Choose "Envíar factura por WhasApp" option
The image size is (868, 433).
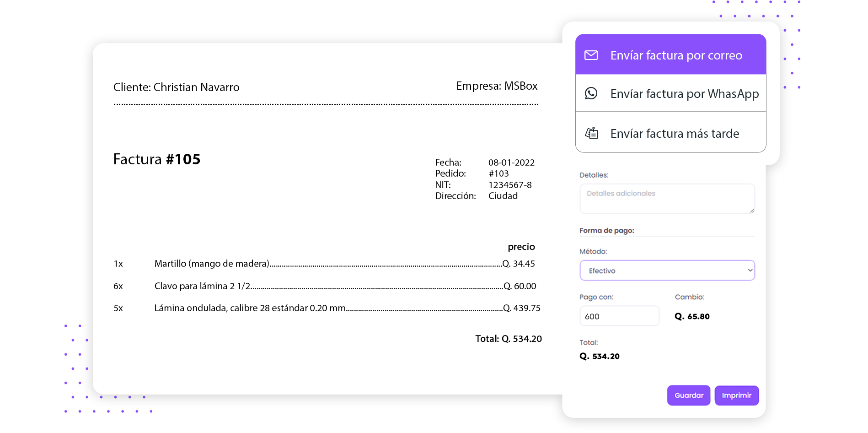[684, 94]
